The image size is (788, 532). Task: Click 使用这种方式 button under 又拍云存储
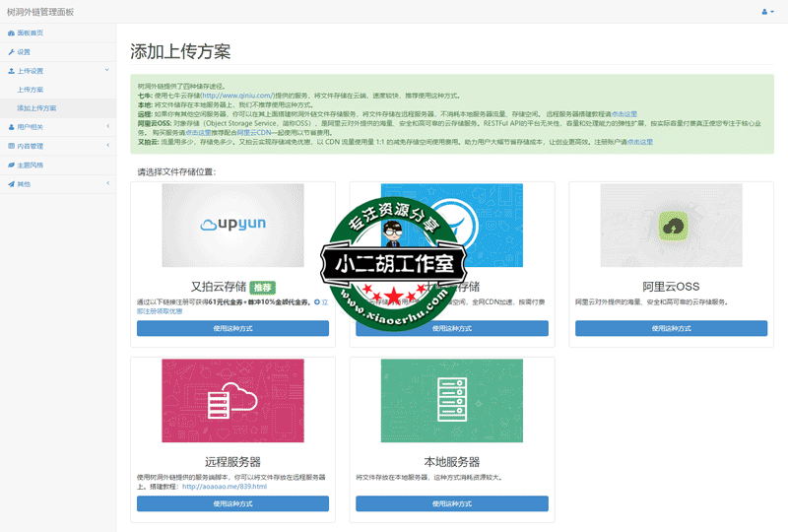(232, 328)
